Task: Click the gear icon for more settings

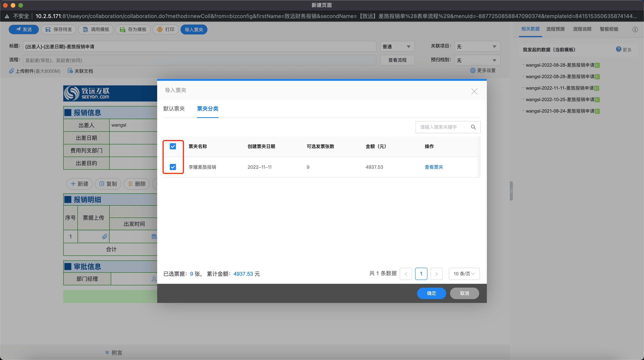Action: point(472,70)
